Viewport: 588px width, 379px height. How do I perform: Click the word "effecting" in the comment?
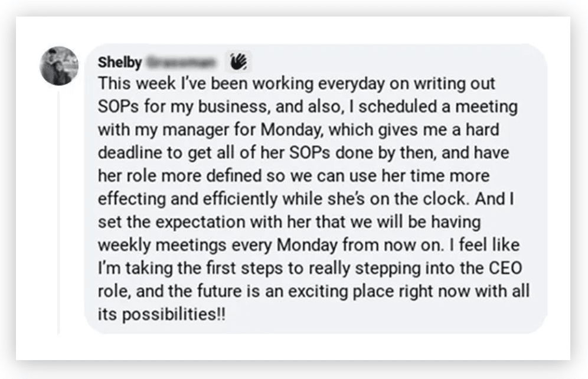[132, 199]
